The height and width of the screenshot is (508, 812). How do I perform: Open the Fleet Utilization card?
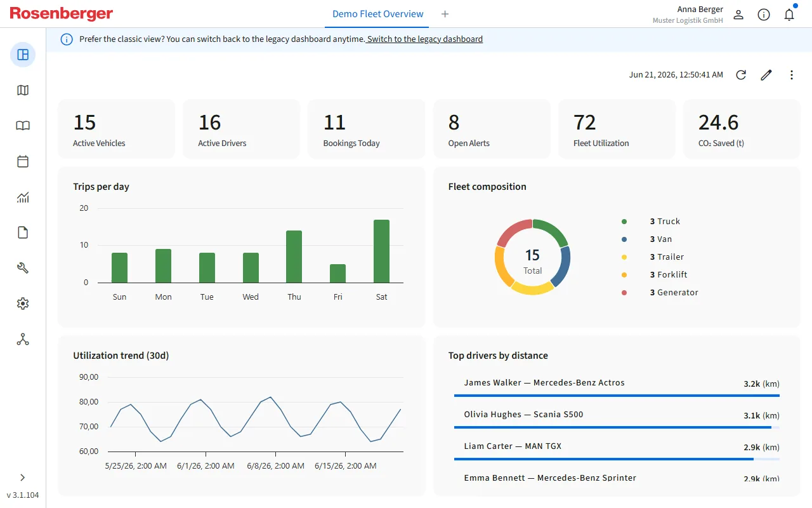617,129
